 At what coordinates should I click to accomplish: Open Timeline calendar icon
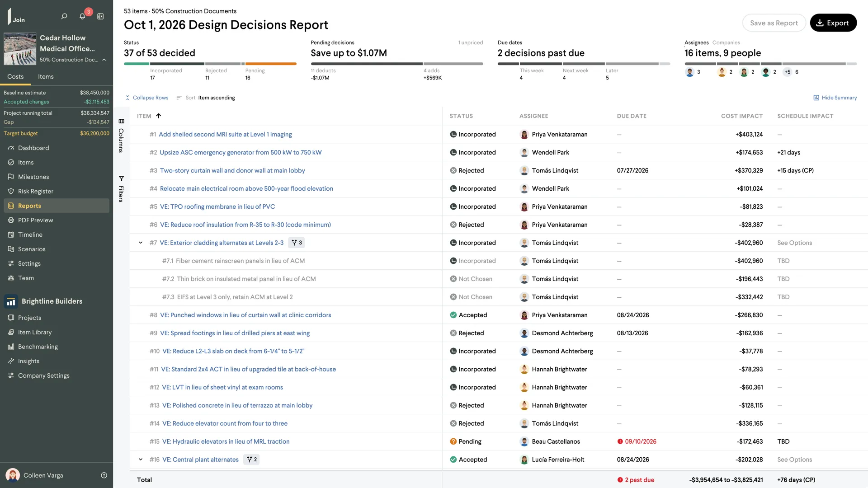pos(11,235)
